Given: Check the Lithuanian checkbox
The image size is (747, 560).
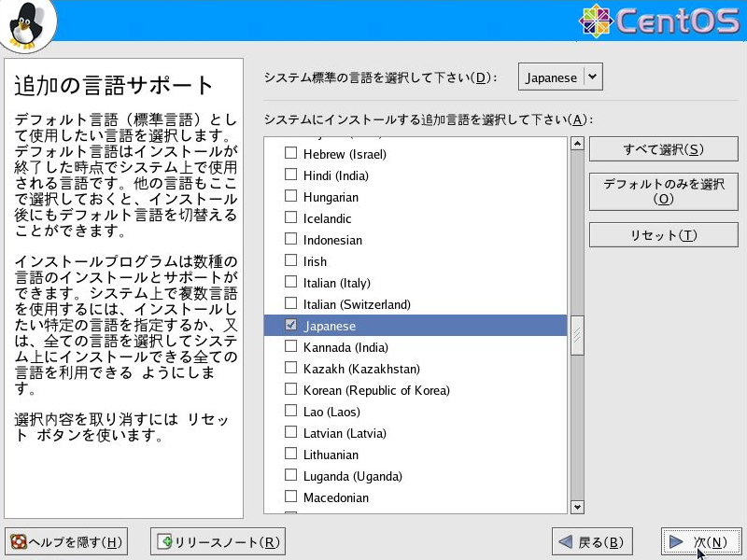Looking at the screenshot, I should tap(290, 454).
